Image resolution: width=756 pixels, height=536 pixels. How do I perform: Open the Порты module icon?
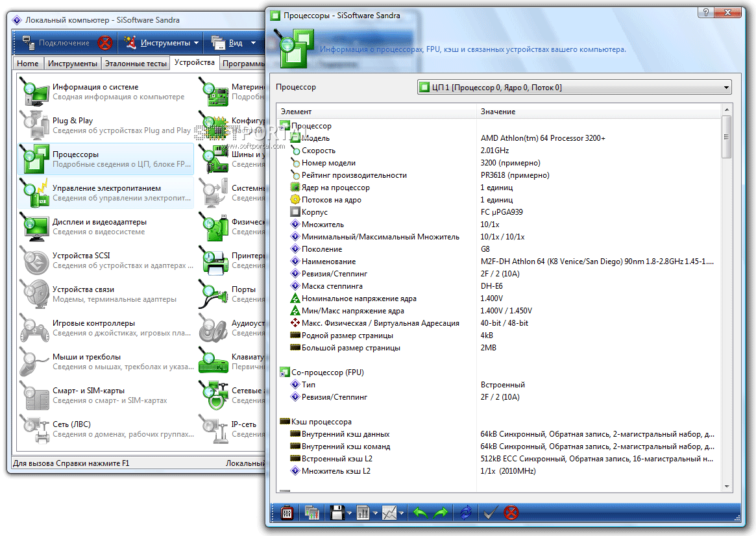coord(213,294)
